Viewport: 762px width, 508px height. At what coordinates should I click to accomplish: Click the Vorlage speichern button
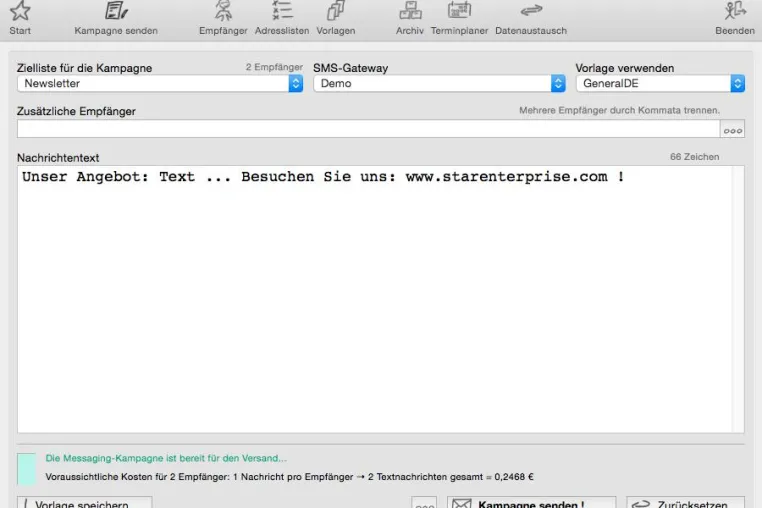coord(85,503)
